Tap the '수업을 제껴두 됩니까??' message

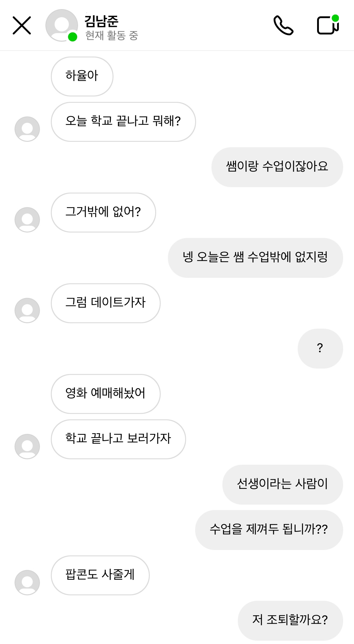click(x=269, y=530)
